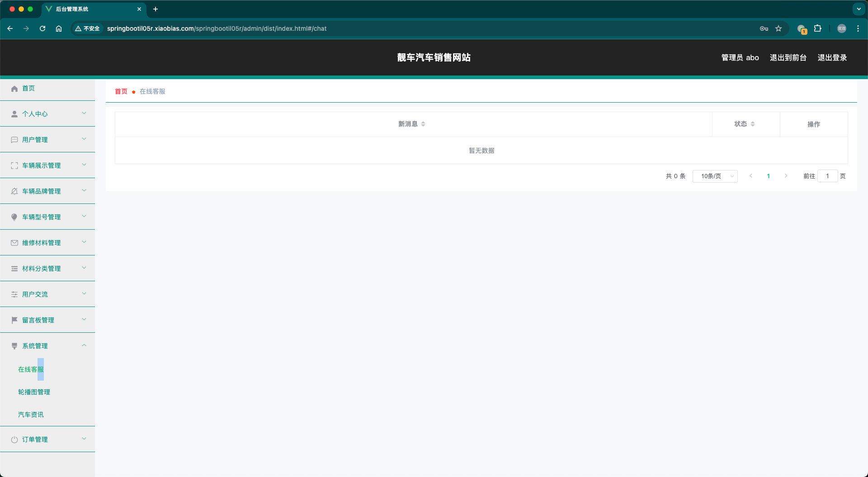The height and width of the screenshot is (477, 868).
Task: Click the power icon beside 订单管理
Action: coord(14,439)
